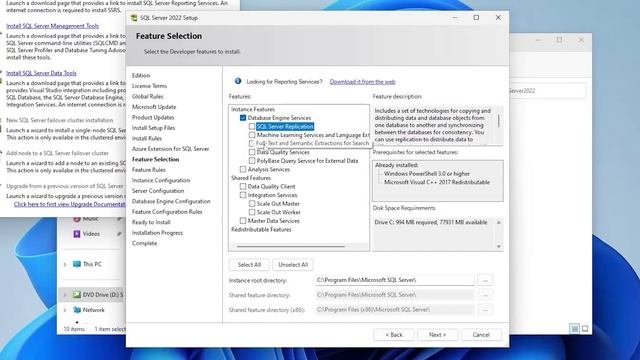Screen dimensions: 640x360
Task: Click the Back button
Action: click(x=394, y=335)
